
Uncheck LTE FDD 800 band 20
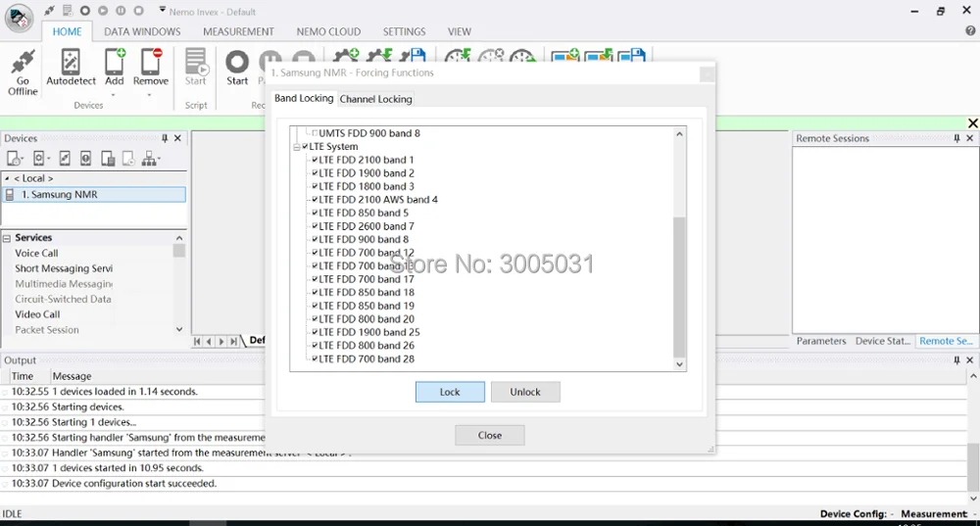click(x=315, y=319)
